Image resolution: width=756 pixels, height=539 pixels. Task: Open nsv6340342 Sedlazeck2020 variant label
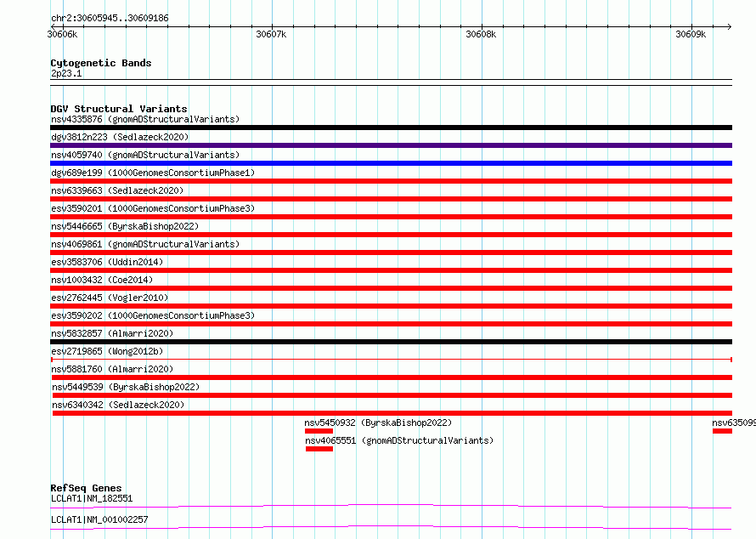point(118,405)
